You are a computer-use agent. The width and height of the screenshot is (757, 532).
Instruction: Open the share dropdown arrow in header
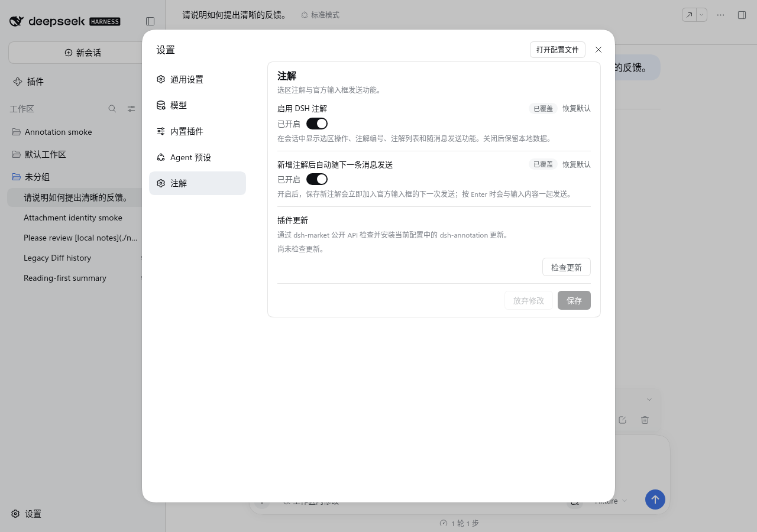[x=701, y=15]
